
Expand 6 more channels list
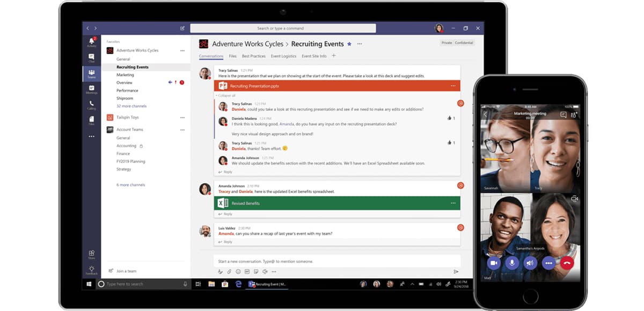click(130, 185)
